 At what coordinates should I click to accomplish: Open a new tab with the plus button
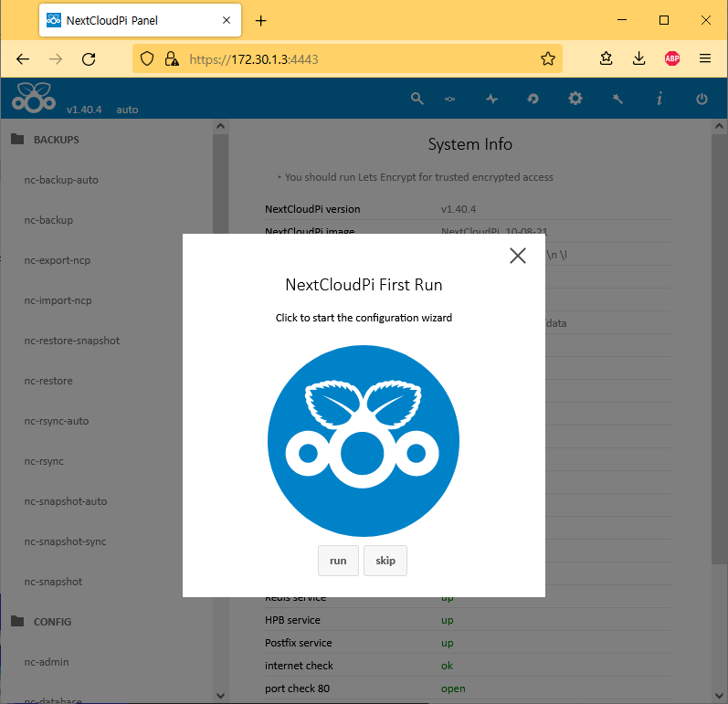pyautogui.click(x=261, y=20)
